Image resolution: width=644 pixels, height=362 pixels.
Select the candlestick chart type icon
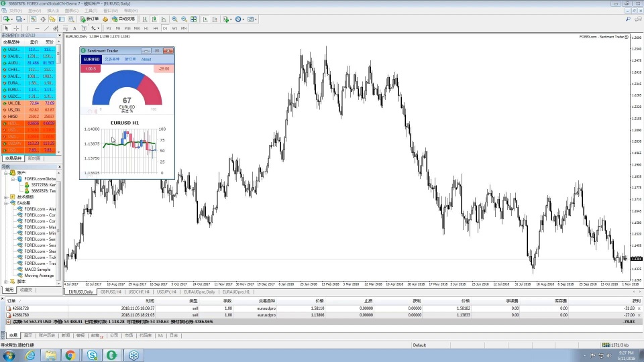153,19
